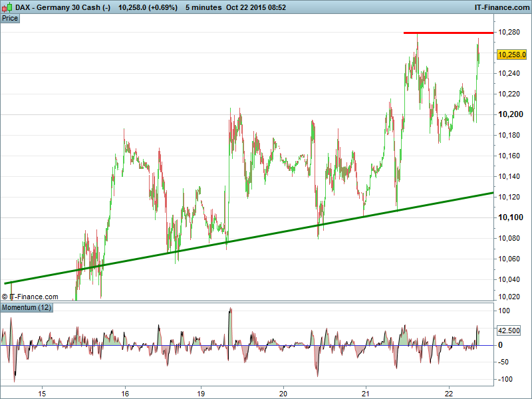Image resolution: width=532 pixels, height=399 pixels.
Task: Click date 21 on the time axis
Action: click(366, 393)
